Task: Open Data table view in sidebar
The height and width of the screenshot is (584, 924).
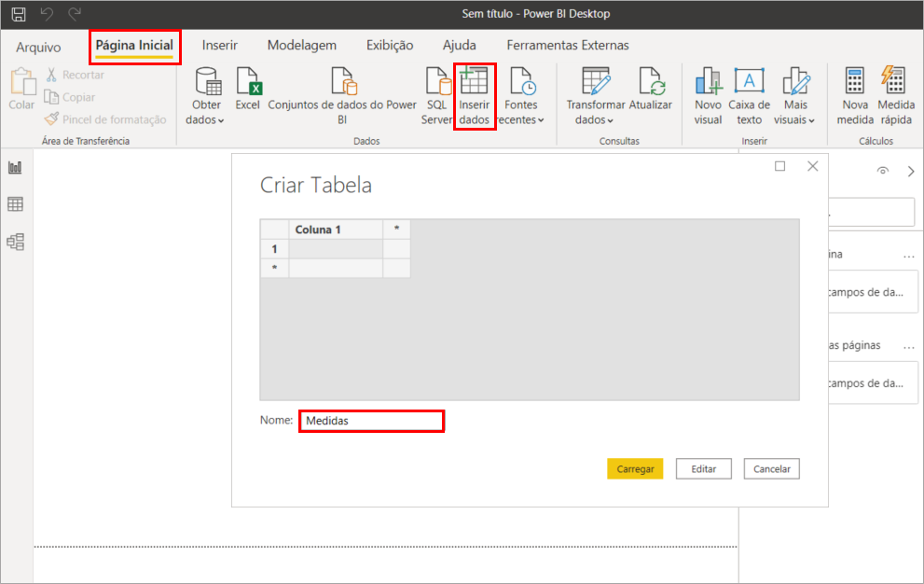Action: (15, 204)
